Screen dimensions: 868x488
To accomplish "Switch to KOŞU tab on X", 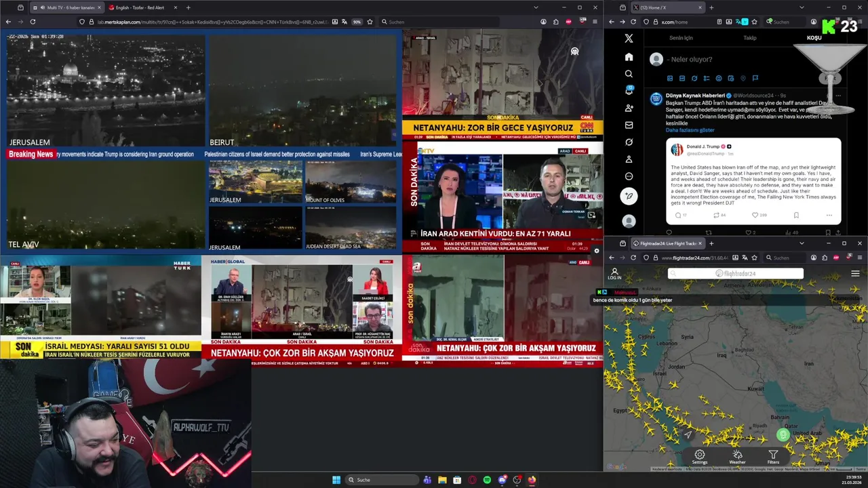I will 814,38.
